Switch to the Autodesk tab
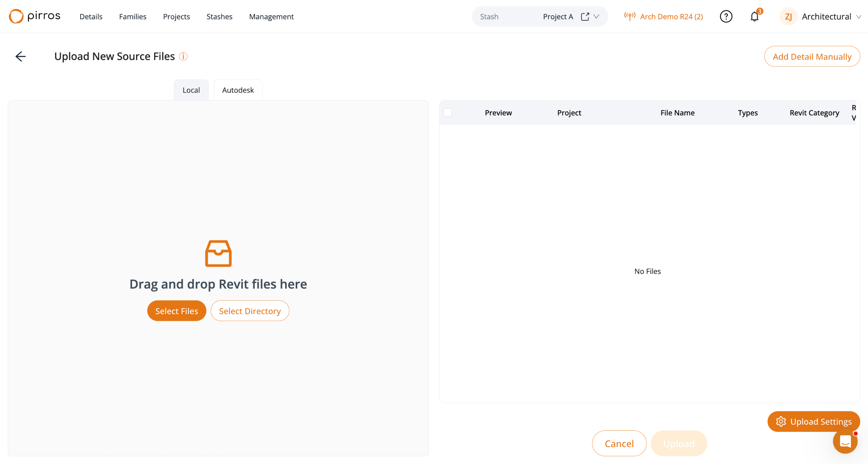 tap(238, 90)
